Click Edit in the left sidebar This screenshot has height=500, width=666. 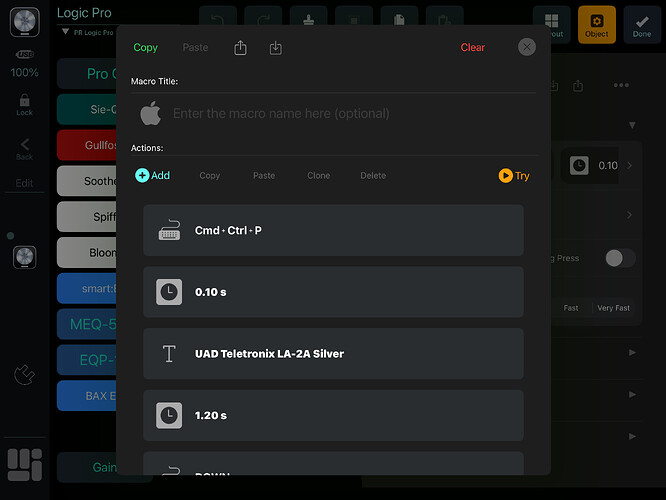pyautogui.click(x=24, y=183)
